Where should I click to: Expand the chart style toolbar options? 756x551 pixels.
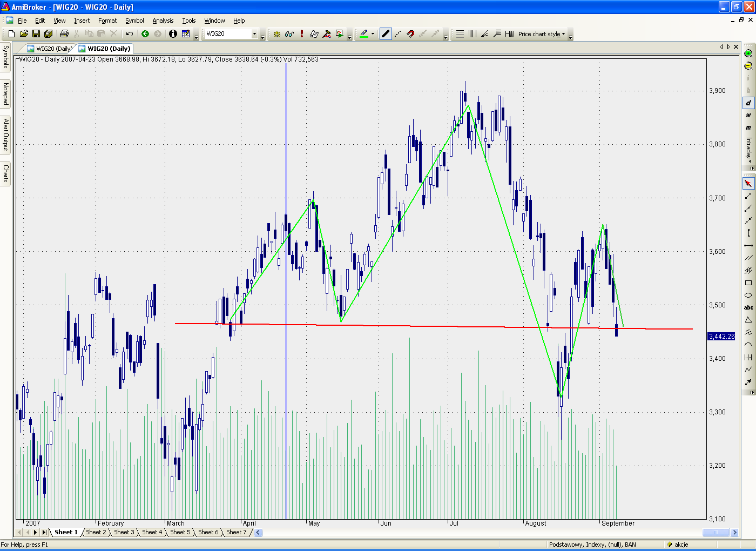pyautogui.click(x=570, y=36)
